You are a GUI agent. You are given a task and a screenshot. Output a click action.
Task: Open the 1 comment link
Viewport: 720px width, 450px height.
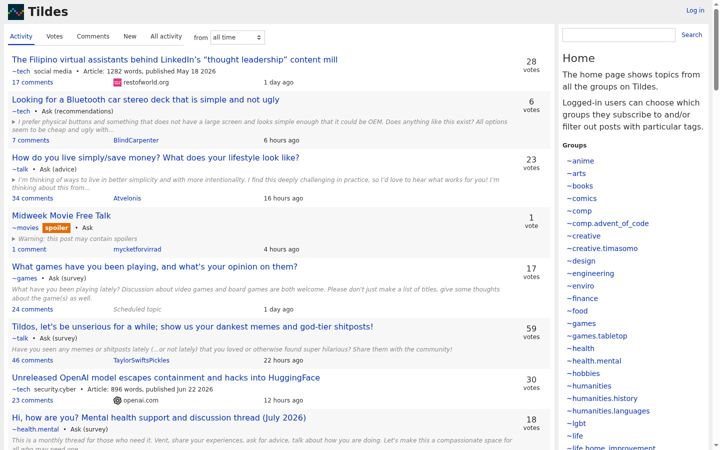(x=29, y=249)
